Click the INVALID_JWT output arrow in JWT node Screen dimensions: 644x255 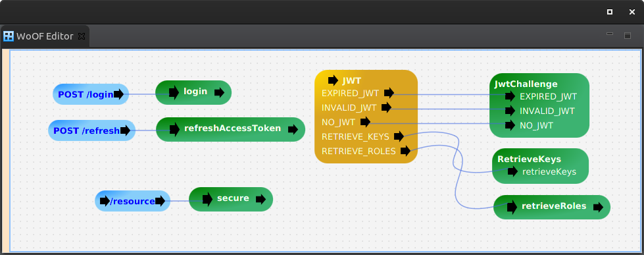[x=386, y=108]
